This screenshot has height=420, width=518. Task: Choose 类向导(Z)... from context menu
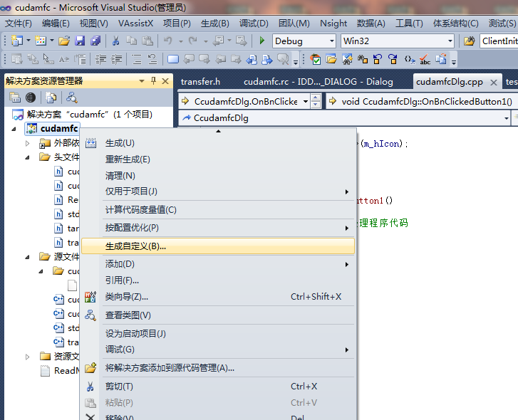click(x=218, y=297)
